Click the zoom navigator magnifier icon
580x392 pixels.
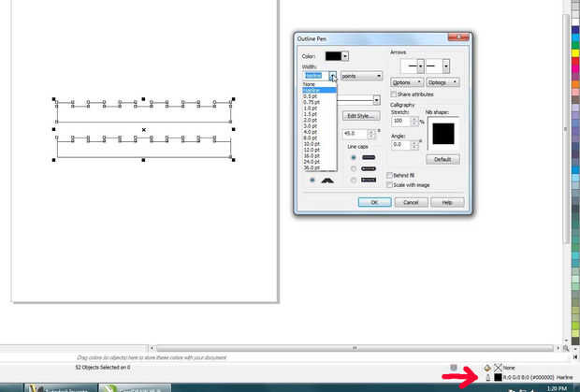point(566,348)
